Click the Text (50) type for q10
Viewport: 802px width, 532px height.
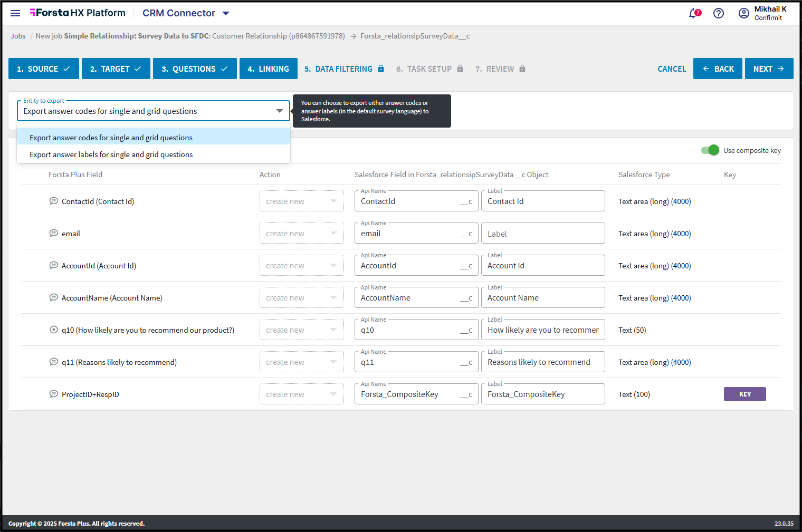tap(632, 330)
